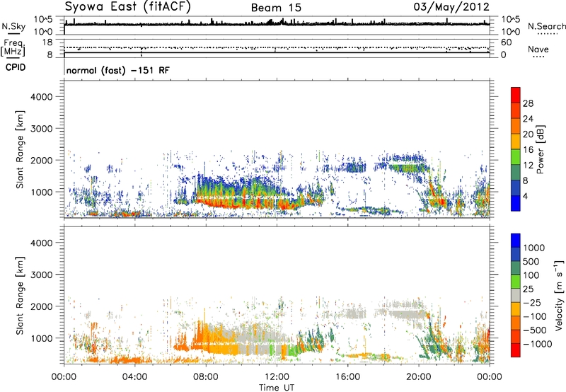Click the "100" value on velocity scale
Viewport: 566px width, 392px height.
pyautogui.click(x=532, y=275)
